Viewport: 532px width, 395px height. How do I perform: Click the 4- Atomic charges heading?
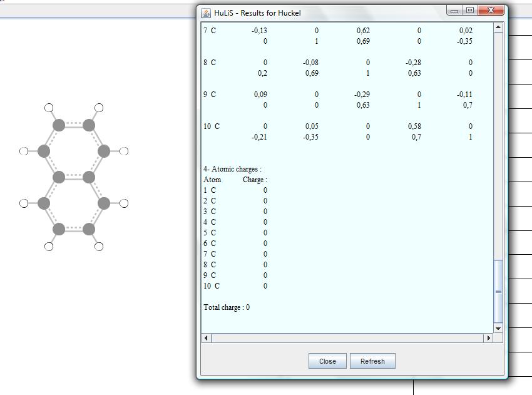click(228, 168)
